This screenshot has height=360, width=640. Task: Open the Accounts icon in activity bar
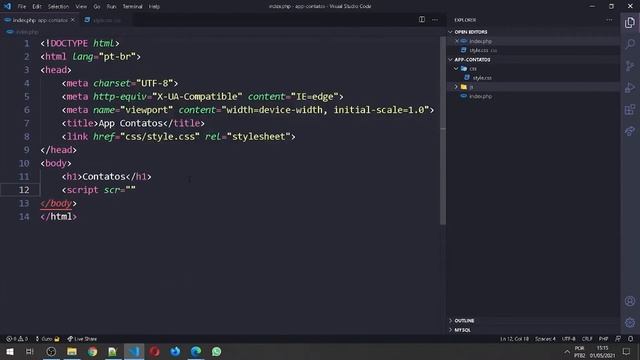pos(630,301)
